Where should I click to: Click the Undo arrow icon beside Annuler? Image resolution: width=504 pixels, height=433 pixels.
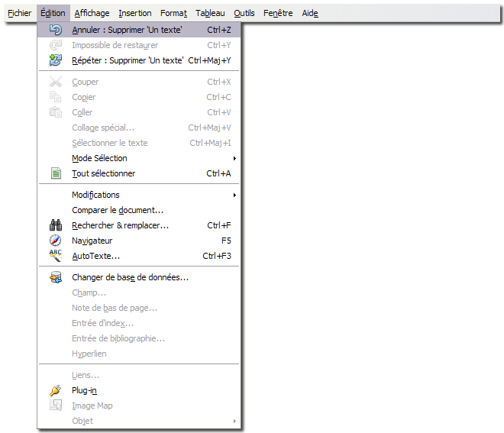[56, 30]
